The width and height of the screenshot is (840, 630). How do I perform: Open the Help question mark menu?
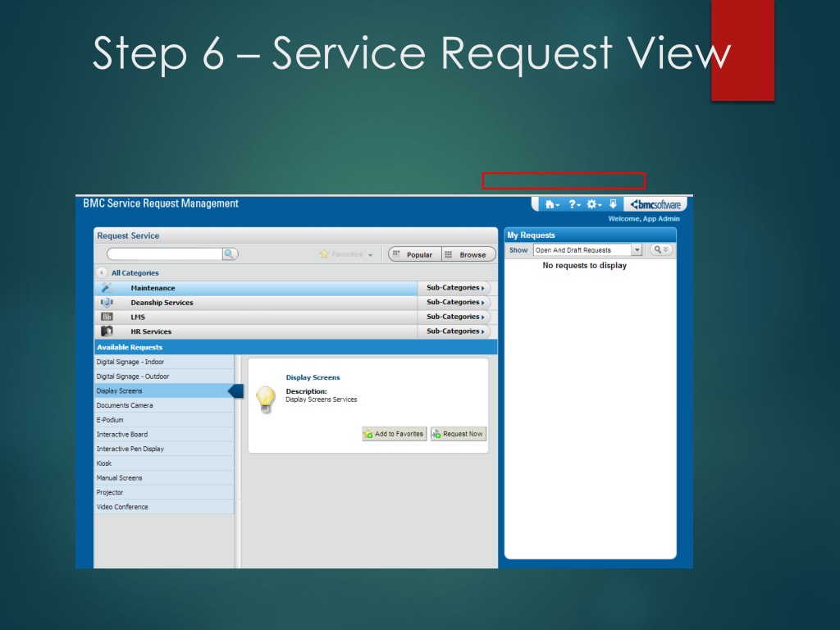573,204
